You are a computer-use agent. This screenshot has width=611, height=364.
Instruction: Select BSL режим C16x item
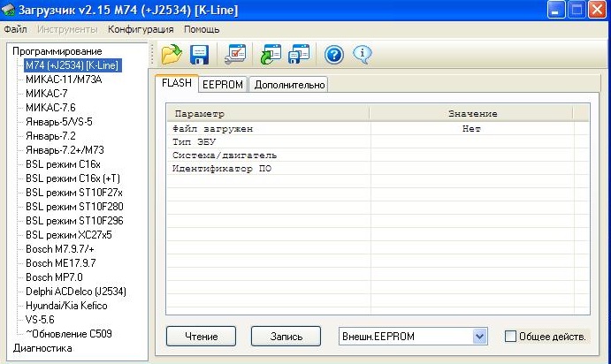coord(63,164)
